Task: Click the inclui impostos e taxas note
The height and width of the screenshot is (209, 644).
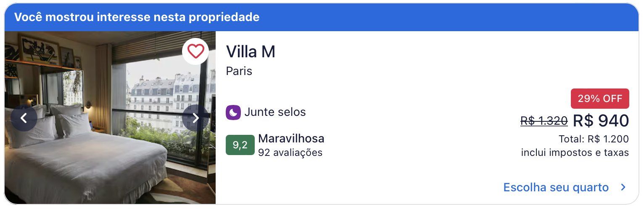Action: tap(575, 153)
